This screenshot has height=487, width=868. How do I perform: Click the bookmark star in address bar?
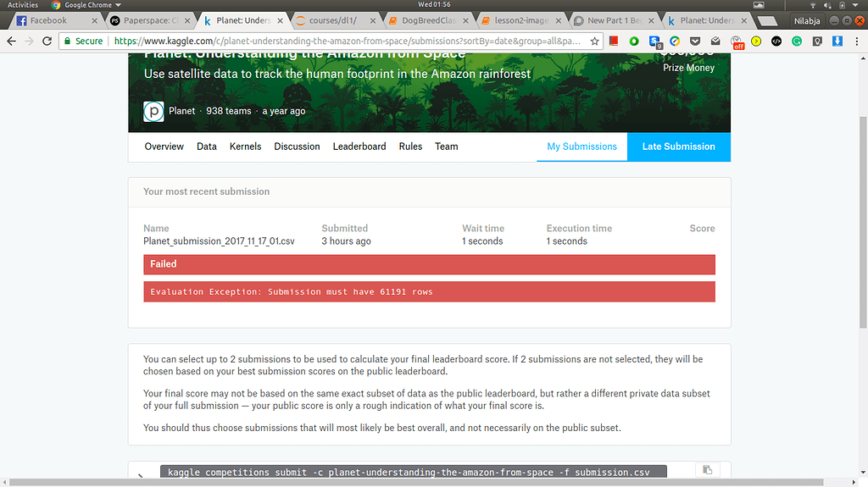point(595,41)
